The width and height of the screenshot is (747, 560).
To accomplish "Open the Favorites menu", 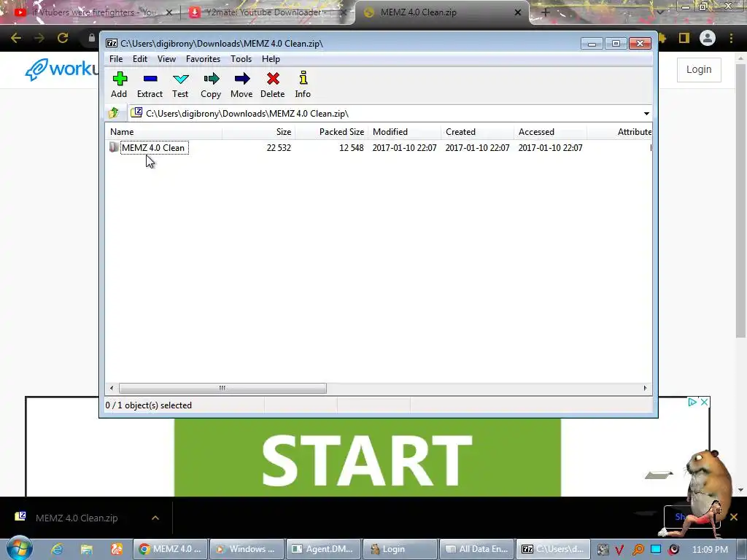I will pos(203,59).
